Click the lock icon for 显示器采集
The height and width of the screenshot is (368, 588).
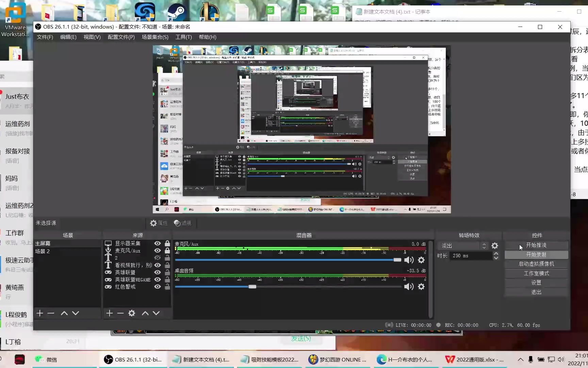(x=167, y=243)
